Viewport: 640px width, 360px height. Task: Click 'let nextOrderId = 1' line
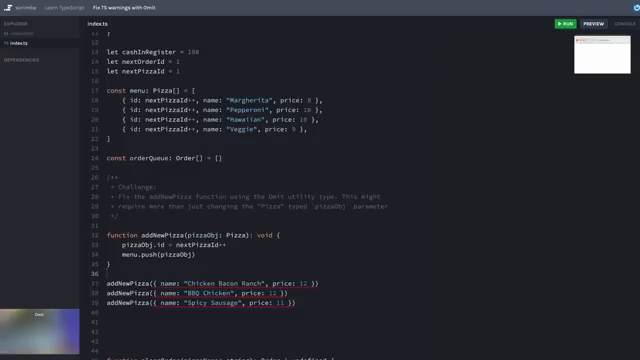point(143,62)
